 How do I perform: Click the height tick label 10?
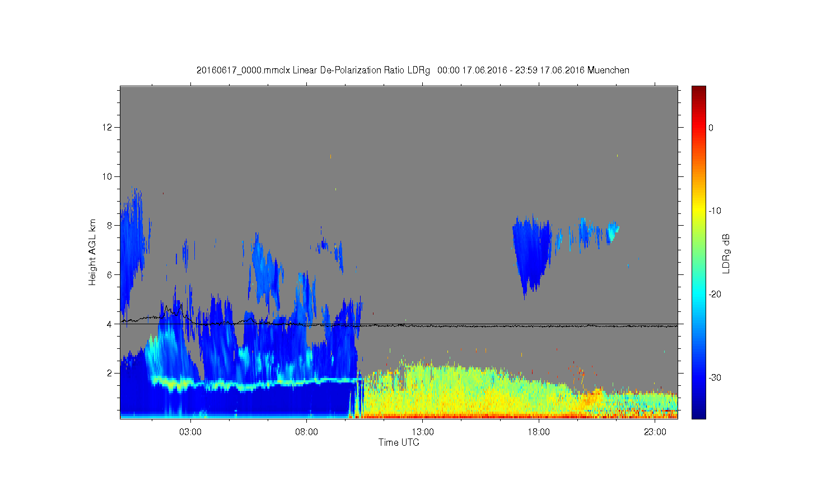[109, 176]
